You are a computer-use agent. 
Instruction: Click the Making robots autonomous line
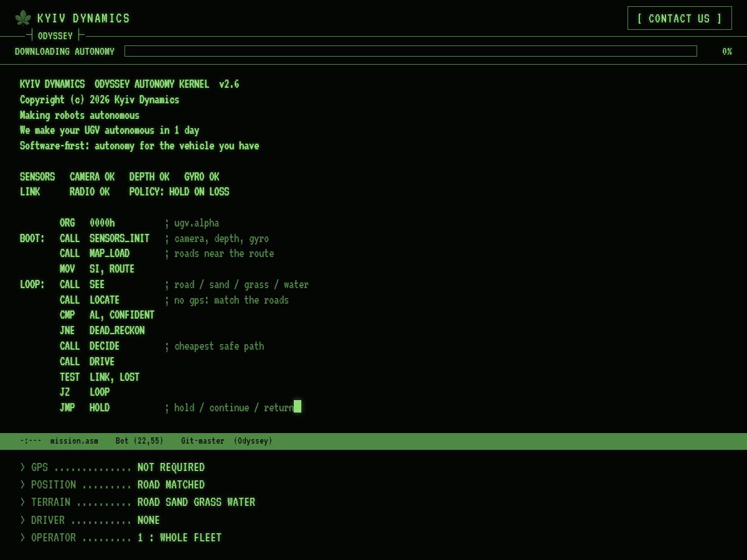tap(80, 115)
